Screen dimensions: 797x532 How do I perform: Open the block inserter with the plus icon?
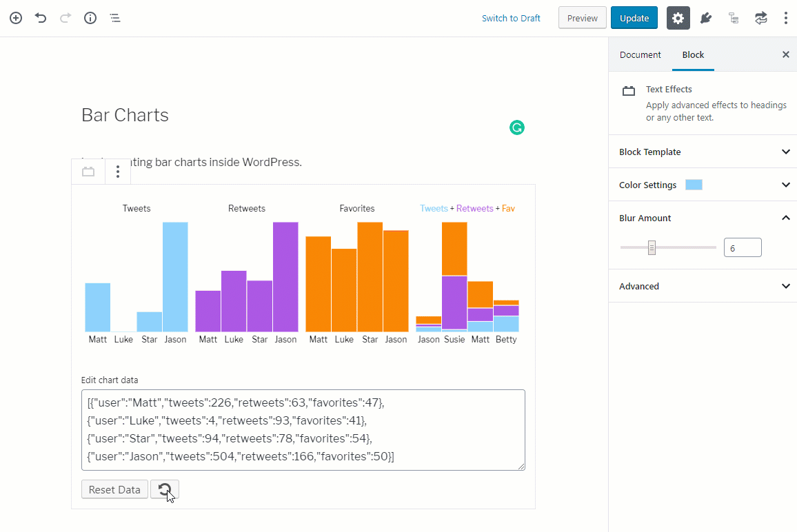(15, 18)
